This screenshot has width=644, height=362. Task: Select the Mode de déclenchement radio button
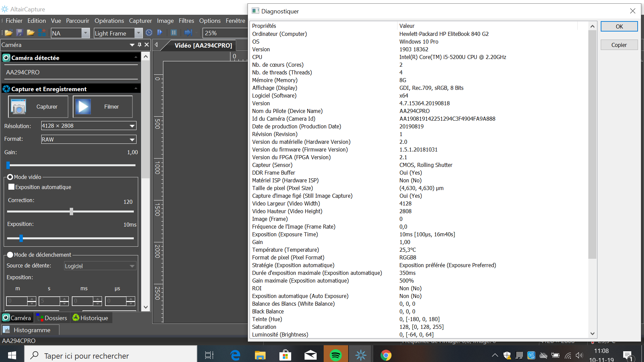[10, 255]
